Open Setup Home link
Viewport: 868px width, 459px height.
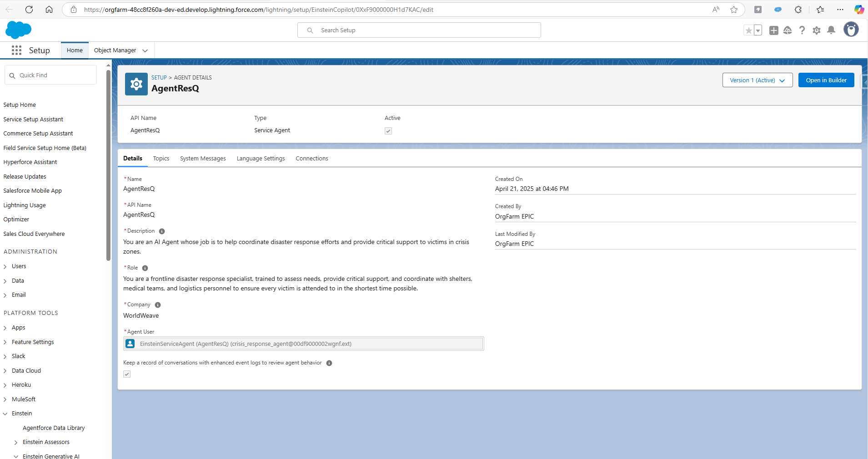[20, 105]
